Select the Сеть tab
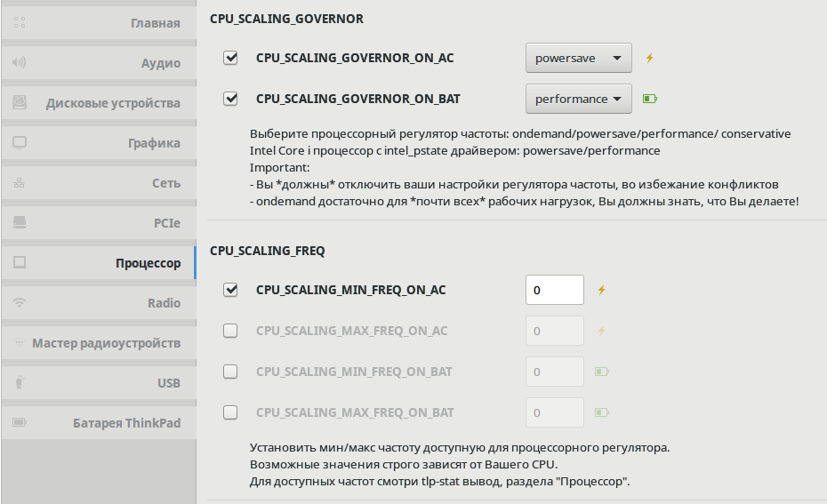The height and width of the screenshot is (504, 827). [99, 183]
